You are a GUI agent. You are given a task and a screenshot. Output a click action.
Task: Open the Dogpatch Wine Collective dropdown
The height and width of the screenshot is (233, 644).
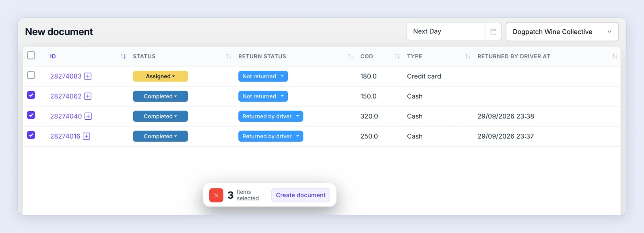[562, 32]
